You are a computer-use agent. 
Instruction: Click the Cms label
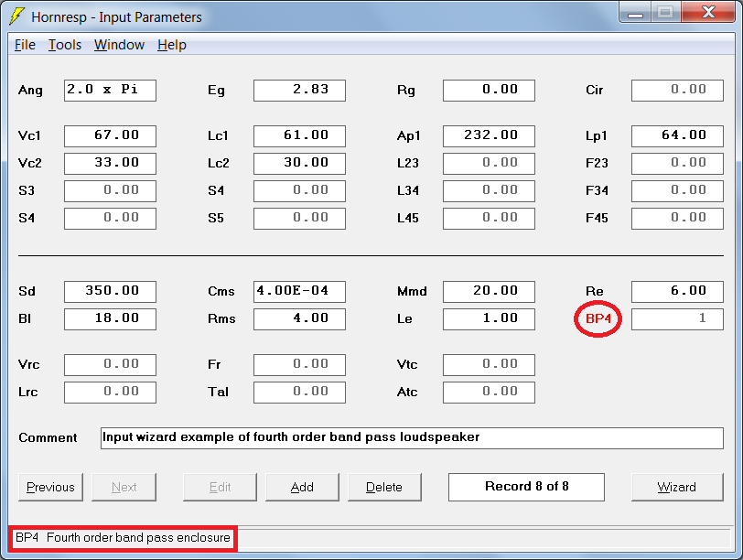(x=221, y=291)
